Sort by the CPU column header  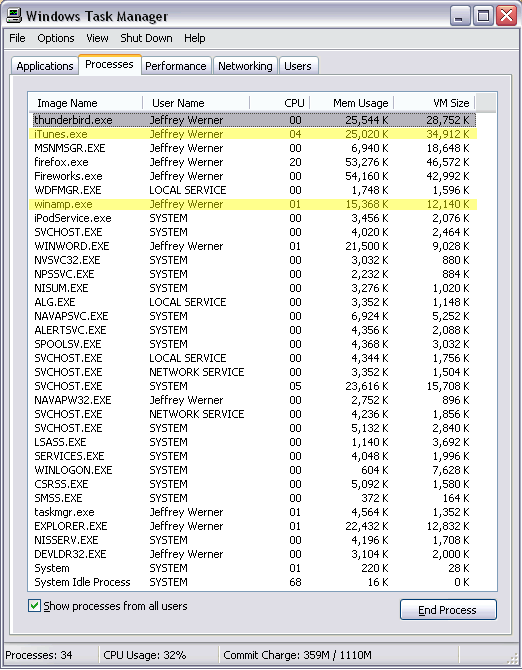279,103
